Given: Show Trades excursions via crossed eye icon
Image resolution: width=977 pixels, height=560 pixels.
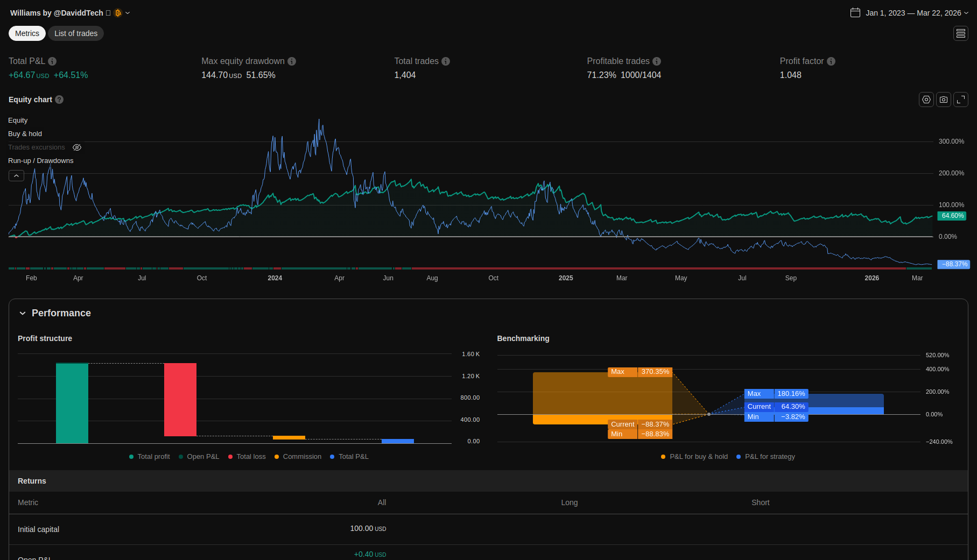Looking at the screenshot, I should 77,147.
